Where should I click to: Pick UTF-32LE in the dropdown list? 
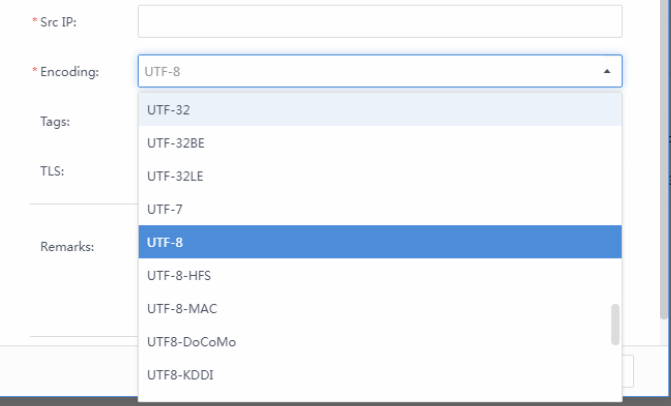[380, 175]
